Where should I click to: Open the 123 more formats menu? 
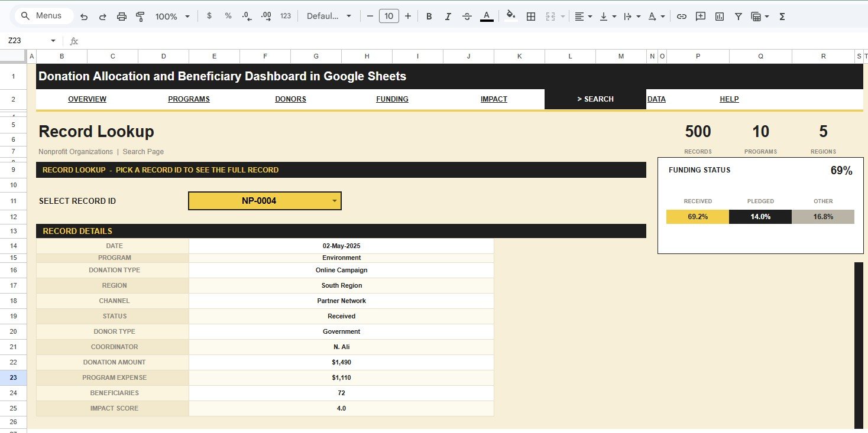(x=286, y=16)
